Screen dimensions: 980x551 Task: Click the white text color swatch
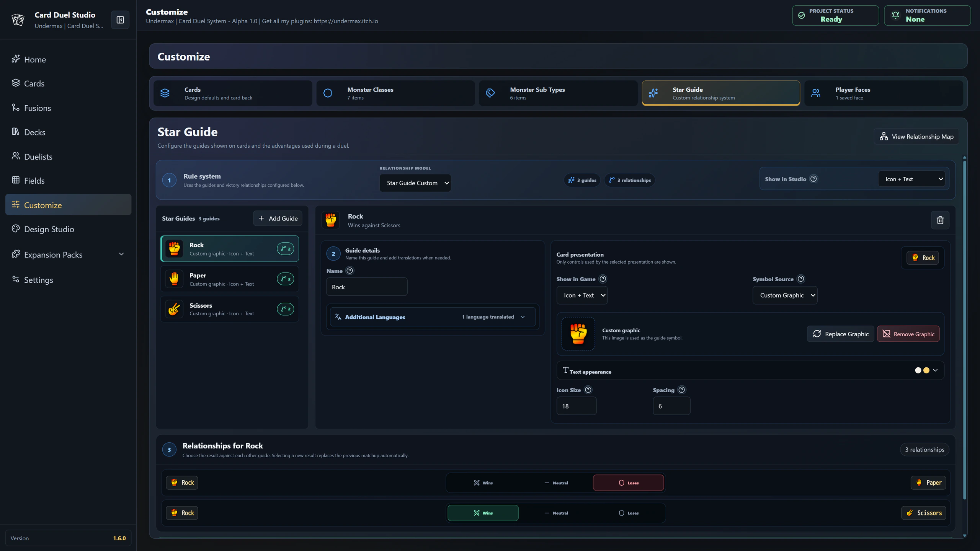[x=918, y=370]
